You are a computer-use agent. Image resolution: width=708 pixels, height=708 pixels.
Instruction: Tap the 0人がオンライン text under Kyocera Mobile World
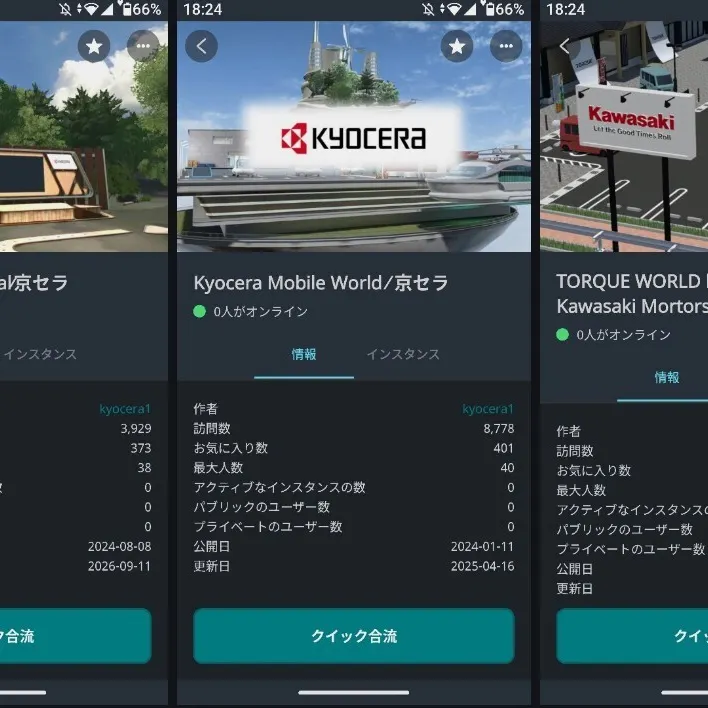(261, 311)
